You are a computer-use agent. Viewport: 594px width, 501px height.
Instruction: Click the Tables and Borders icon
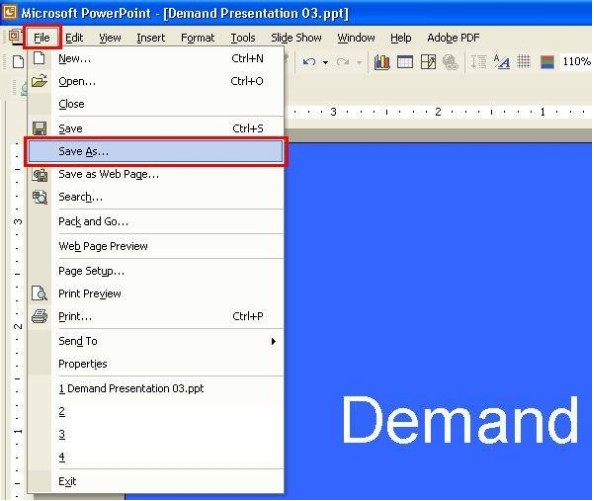[428, 62]
